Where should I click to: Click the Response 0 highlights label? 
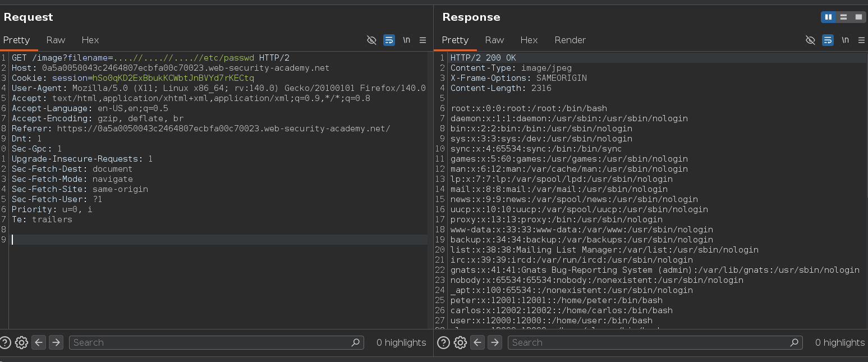coord(839,342)
